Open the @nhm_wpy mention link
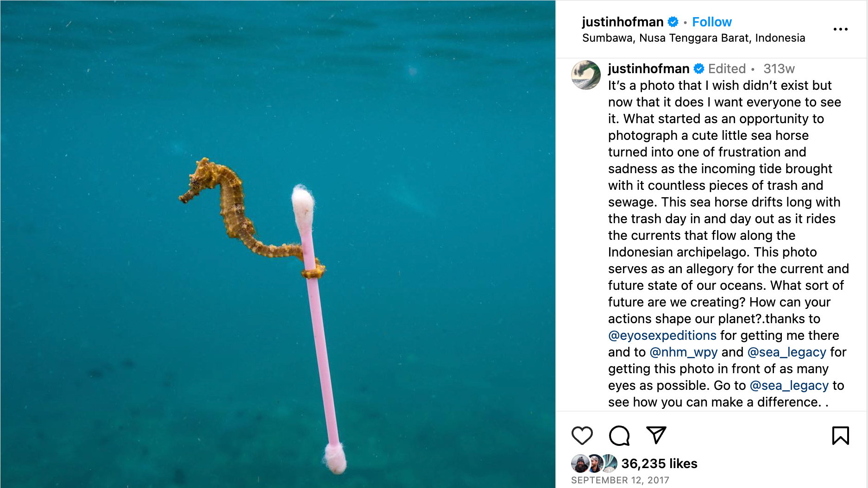 (683, 352)
